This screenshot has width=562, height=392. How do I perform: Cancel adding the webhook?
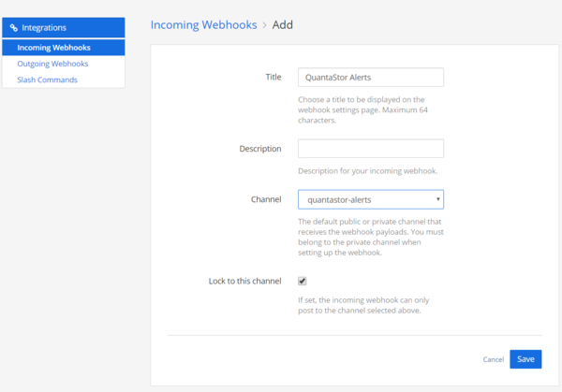coord(494,359)
